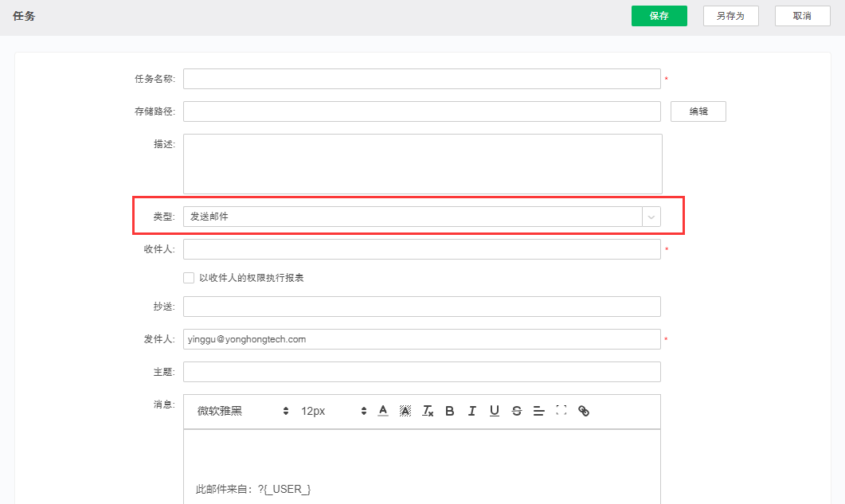Apply bold formatting in the message editor
The image size is (845, 504).
pyautogui.click(x=449, y=410)
